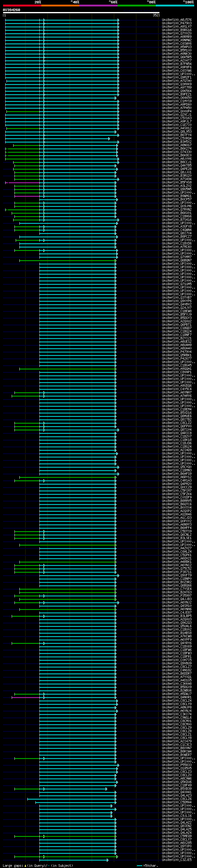Open hit UniRef100_Q7XVZ0
Screen dimensions: 197x868
point(177,33)
